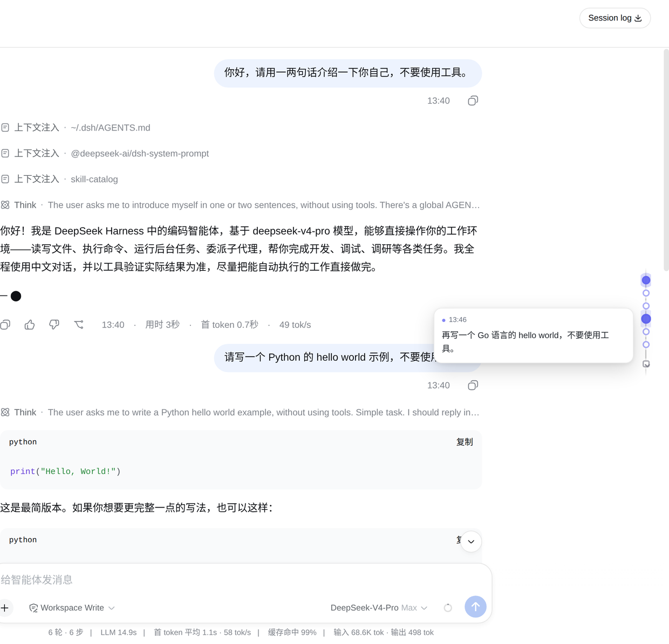Click the print("Hello, World!") code line
Viewport: 669px width, 644px height.
[x=65, y=471]
